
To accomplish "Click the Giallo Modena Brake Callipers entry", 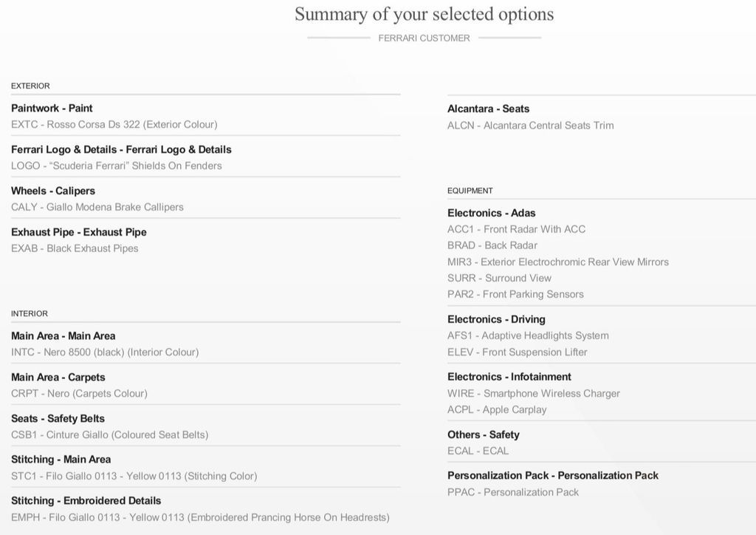I will click(97, 207).
